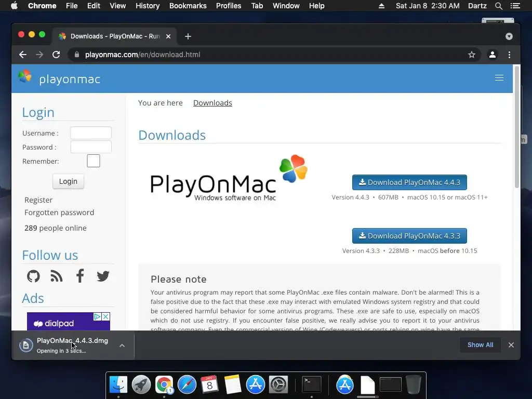532x399 pixels.
Task: Click the Login button
Action: (68, 181)
